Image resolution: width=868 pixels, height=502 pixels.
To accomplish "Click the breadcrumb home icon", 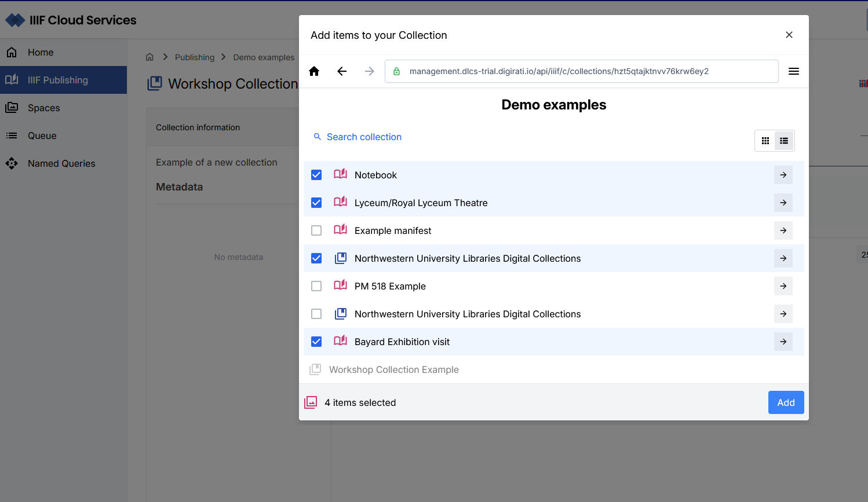I will (x=149, y=57).
